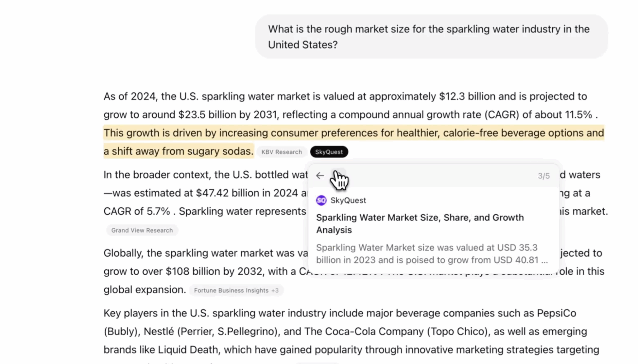Open the SkyQuest citation chip
The width and height of the screenshot is (638, 364).
click(329, 152)
